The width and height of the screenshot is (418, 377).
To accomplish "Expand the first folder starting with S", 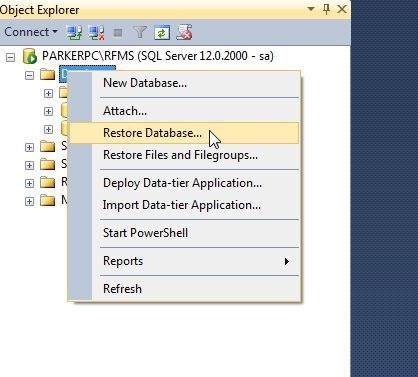I will pos(29,147).
